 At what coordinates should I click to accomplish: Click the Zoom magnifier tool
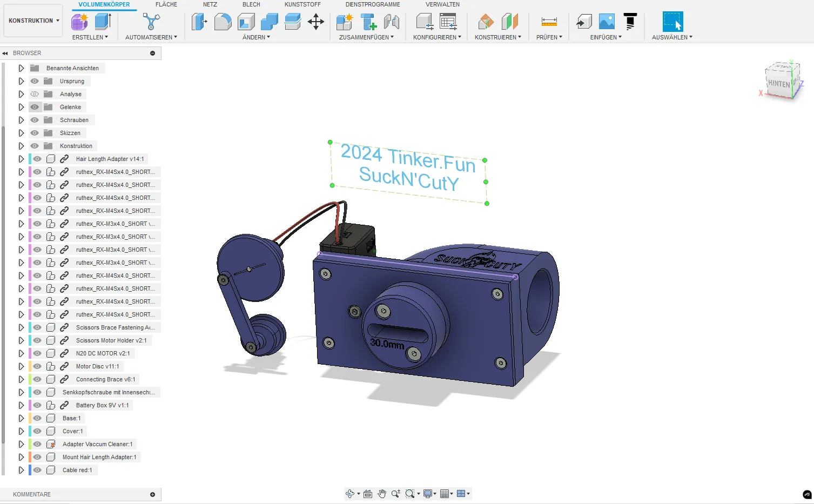point(396,494)
